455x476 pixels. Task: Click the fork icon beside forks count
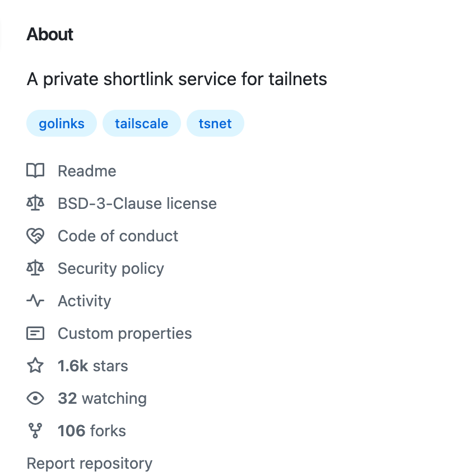pyautogui.click(x=35, y=431)
